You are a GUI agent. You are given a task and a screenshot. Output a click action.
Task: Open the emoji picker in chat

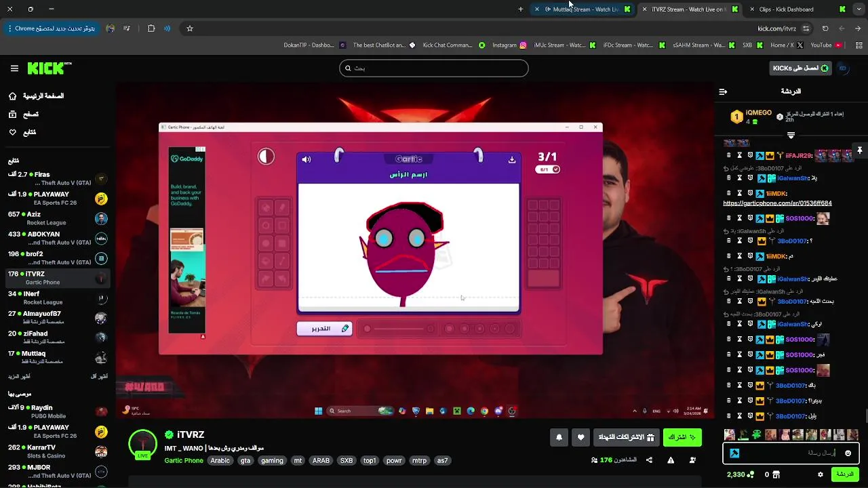click(x=848, y=453)
